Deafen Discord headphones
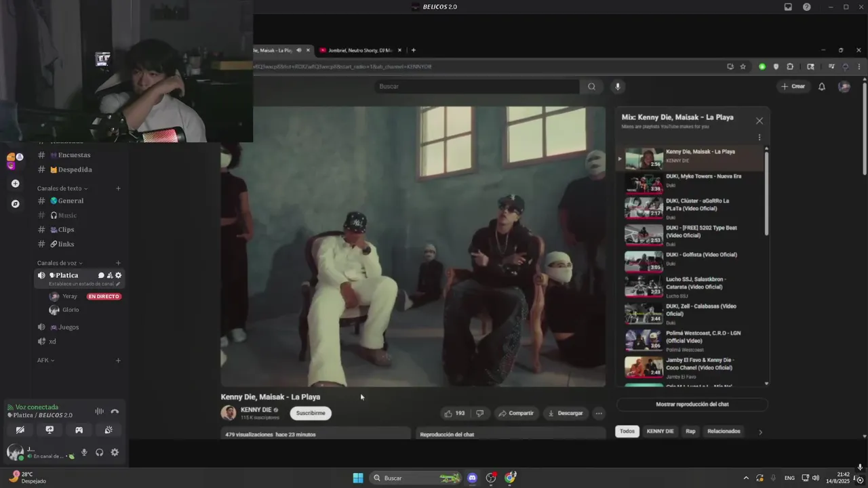 (x=99, y=452)
